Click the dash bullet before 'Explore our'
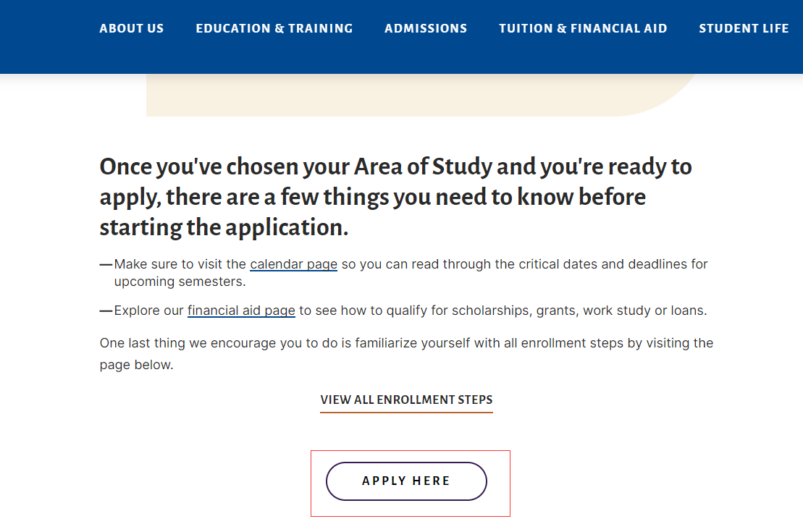The width and height of the screenshot is (803, 532). click(106, 311)
